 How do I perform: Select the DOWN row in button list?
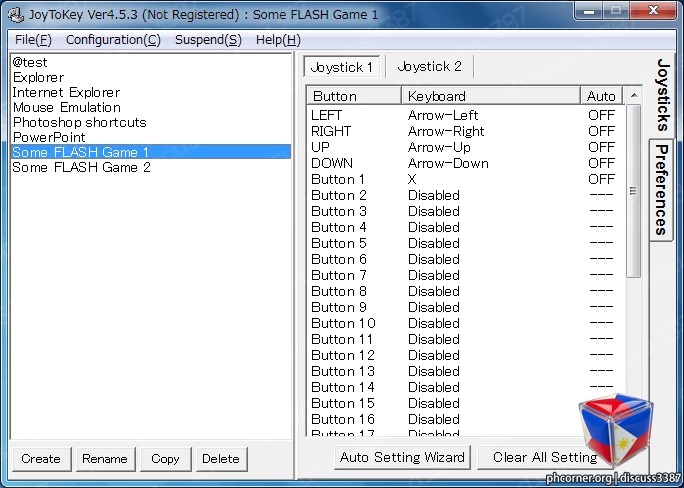click(x=465, y=163)
